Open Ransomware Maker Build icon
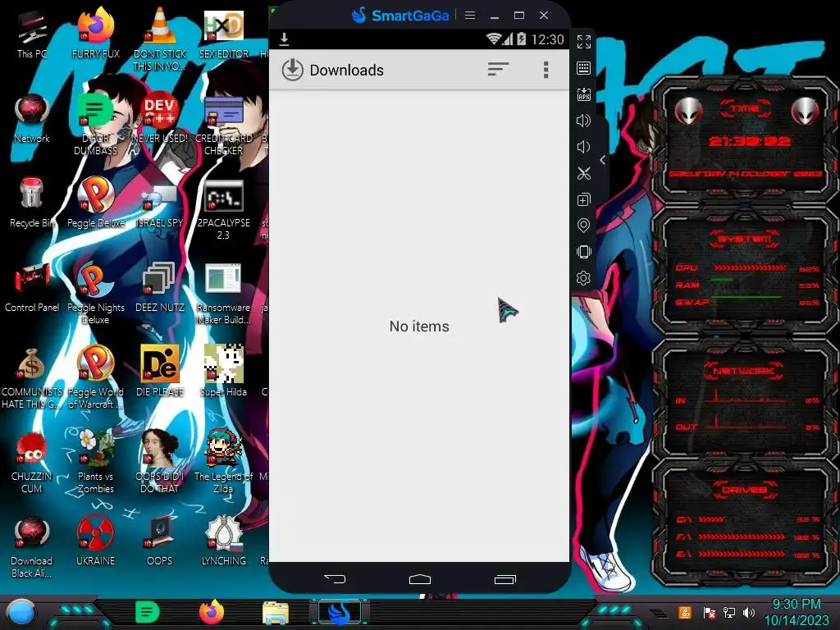Image resolution: width=840 pixels, height=630 pixels. point(223,279)
